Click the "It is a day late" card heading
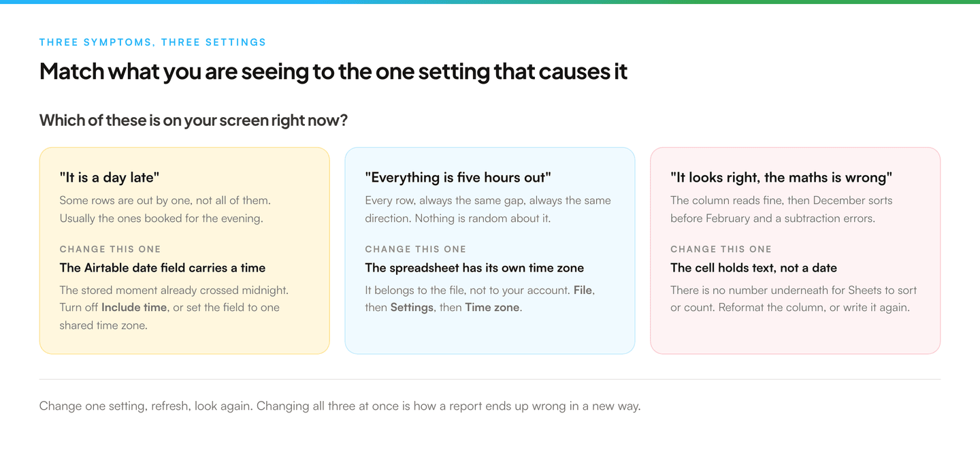980x454 pixels. pyautogui.click(x=110, y=178)
